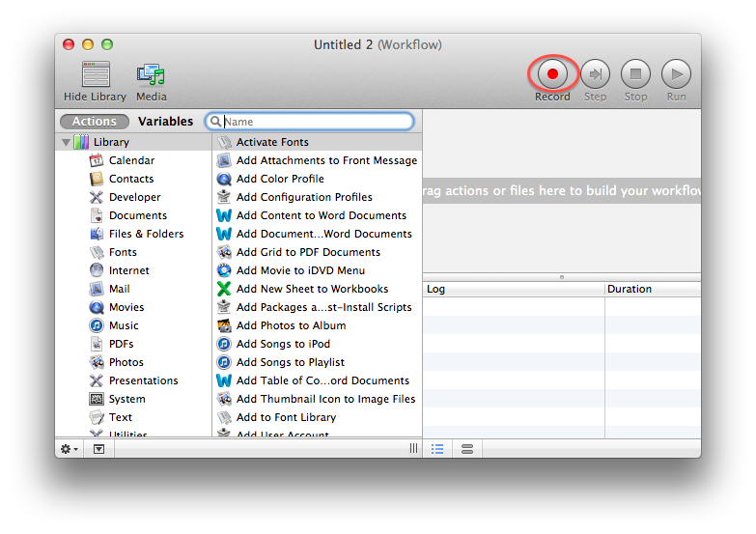
Task: Click the Name search field
Action: click(310, 122)
